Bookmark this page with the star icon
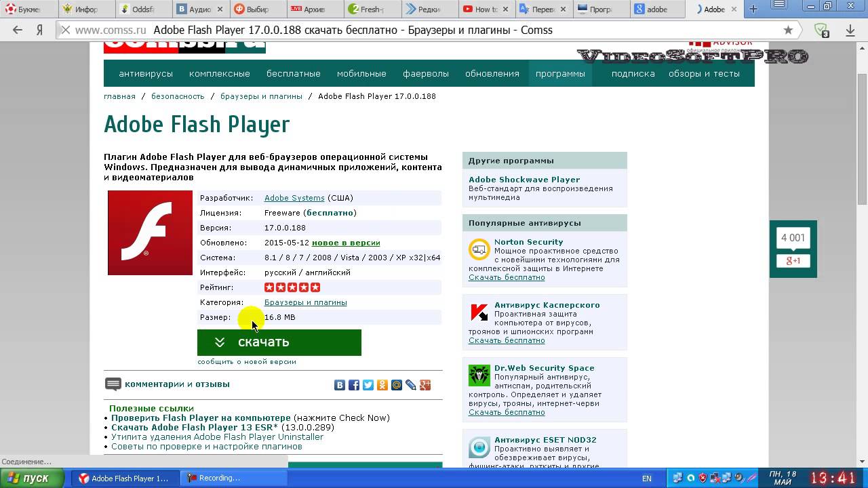Viewport: 868px width, 488px height. pyautogui.click(x=788, y=30)
